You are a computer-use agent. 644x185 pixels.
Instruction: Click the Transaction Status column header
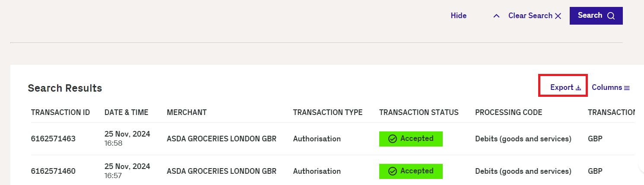pyautogui.click(x=419, y=112)
